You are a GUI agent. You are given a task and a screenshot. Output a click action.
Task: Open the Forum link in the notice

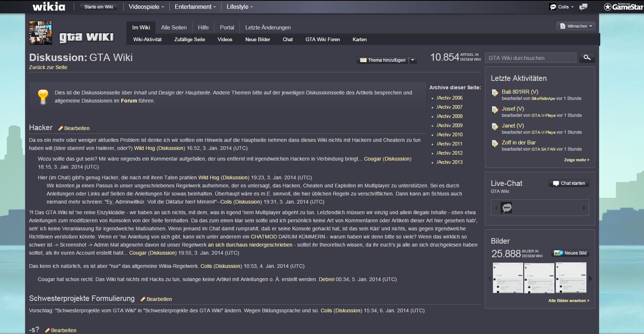coord(129,101)
